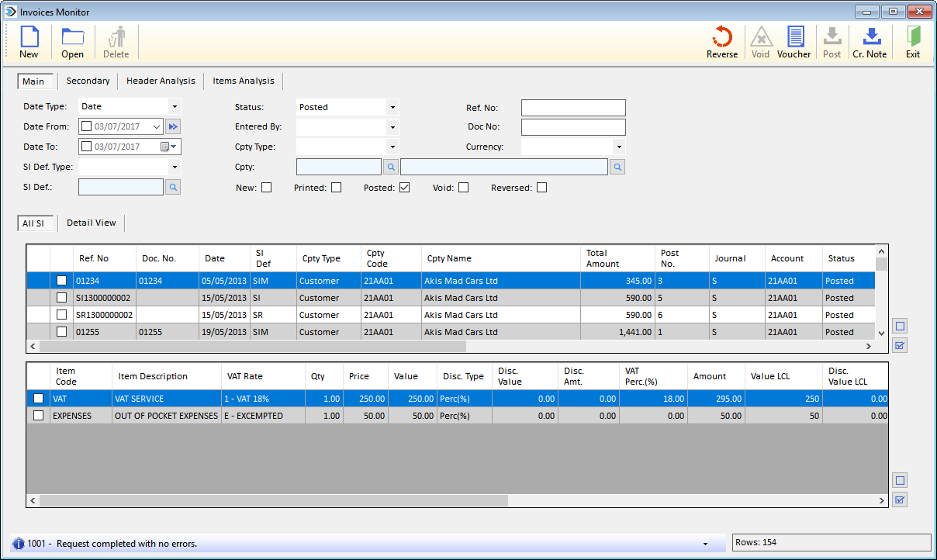
Task: Click the SI Def search magnifier
Action: point(172,186)
